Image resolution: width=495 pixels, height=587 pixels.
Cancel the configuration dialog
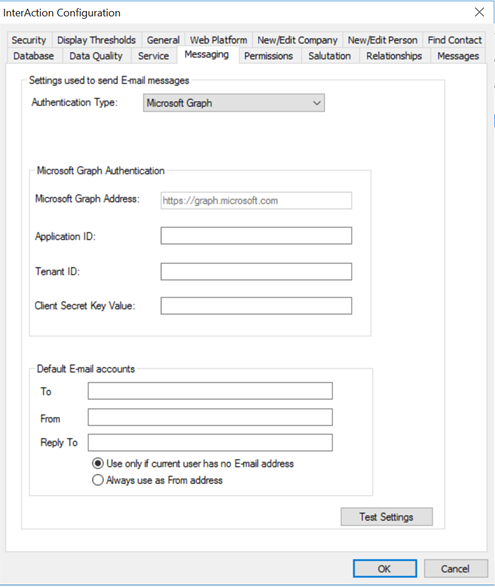[455, 569]
